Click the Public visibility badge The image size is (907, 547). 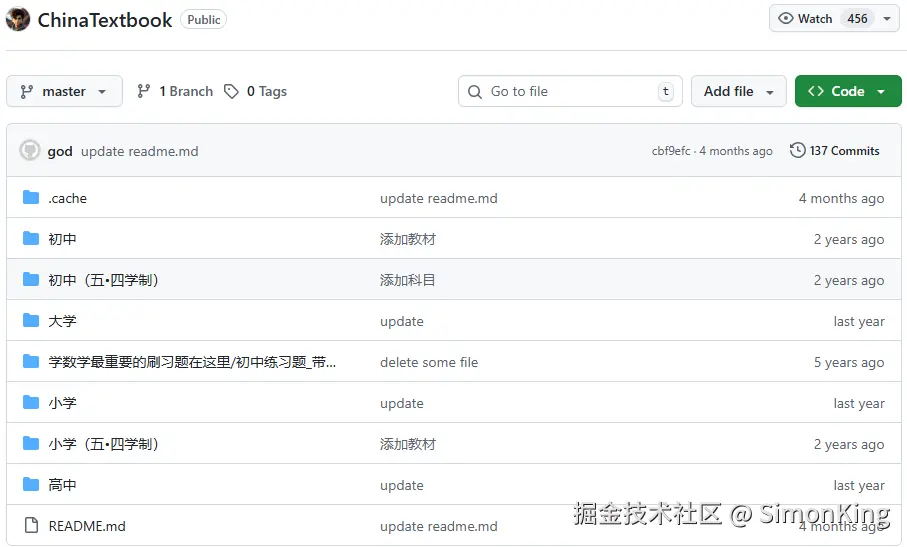pos(204,20)
